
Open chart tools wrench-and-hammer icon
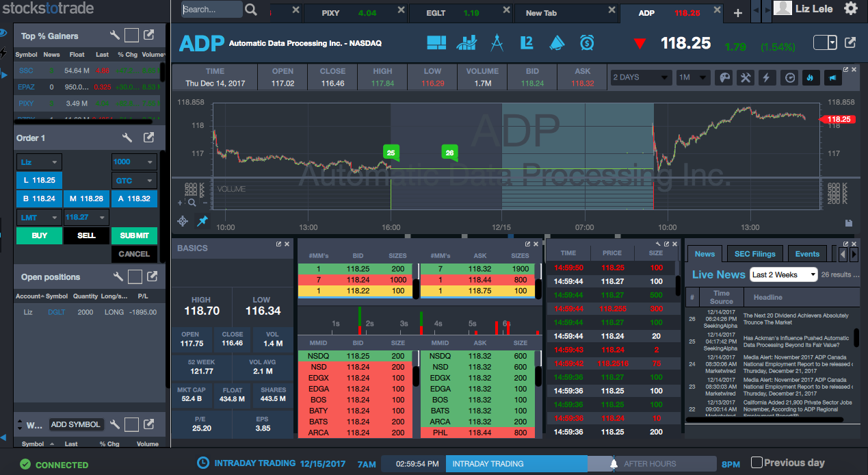pos(746,77)
